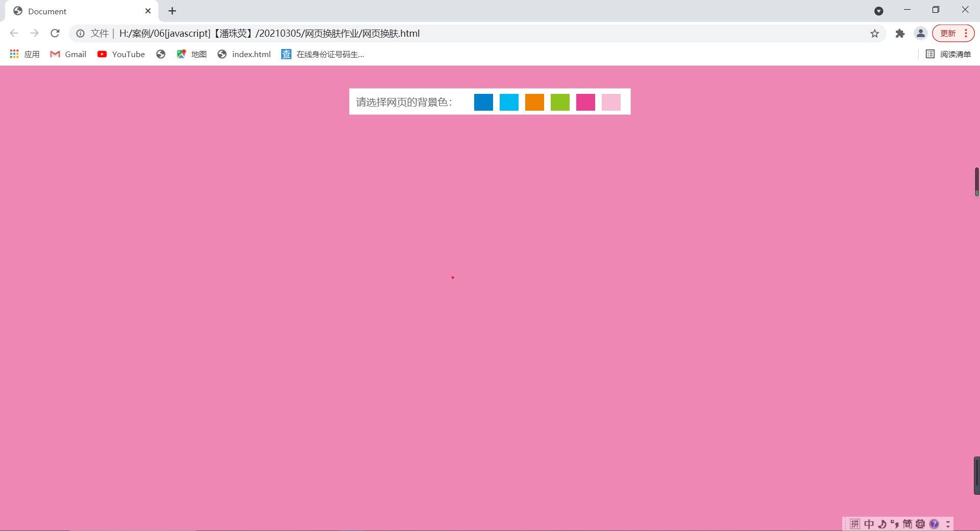The image size is (980, 531).
Task: Open the Gmail bookmark
Action: click(68, 54)
